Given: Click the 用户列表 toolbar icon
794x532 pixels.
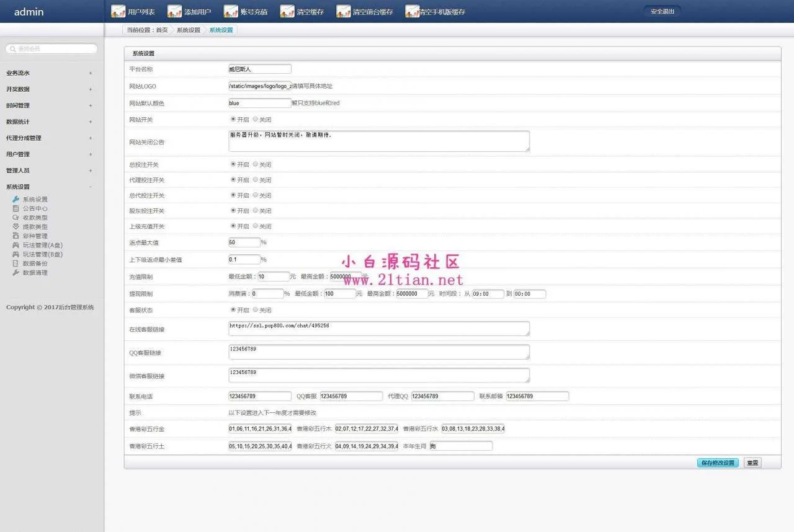Looking at the screenshot, I should pyautogui.click(x=118, y=11).
